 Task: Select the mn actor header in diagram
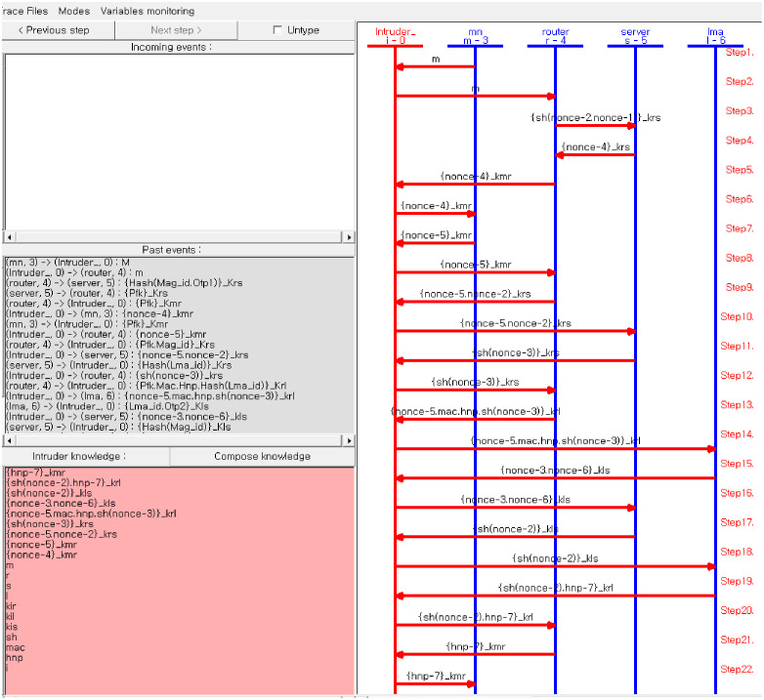pyautogui.click(x=475, y=36)
